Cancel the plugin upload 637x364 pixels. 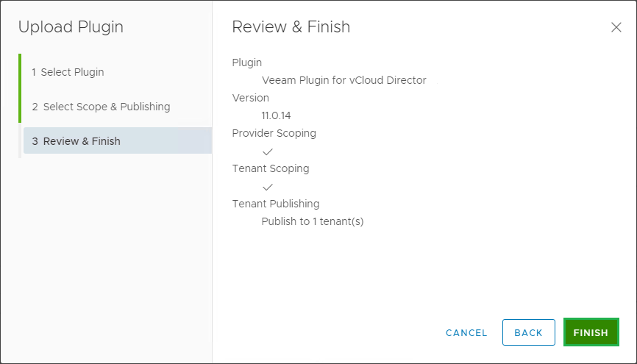(466, 333)
